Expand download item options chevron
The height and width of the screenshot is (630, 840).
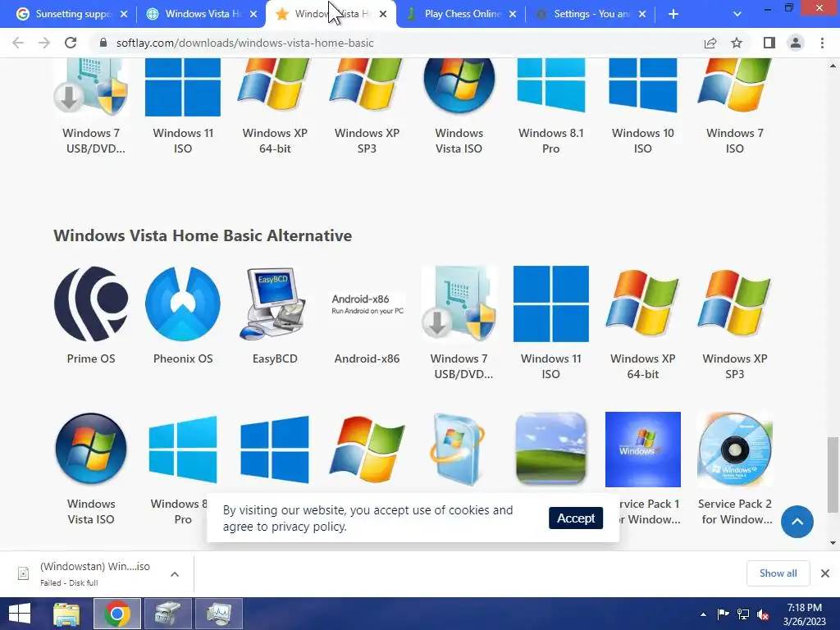click(175, 574)
